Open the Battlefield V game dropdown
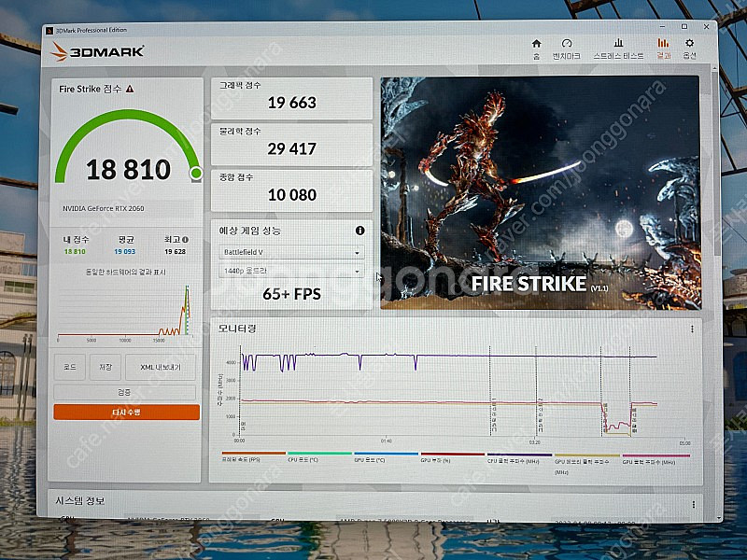The width and height of the screenshot is (747, 560). pos(291,252)
